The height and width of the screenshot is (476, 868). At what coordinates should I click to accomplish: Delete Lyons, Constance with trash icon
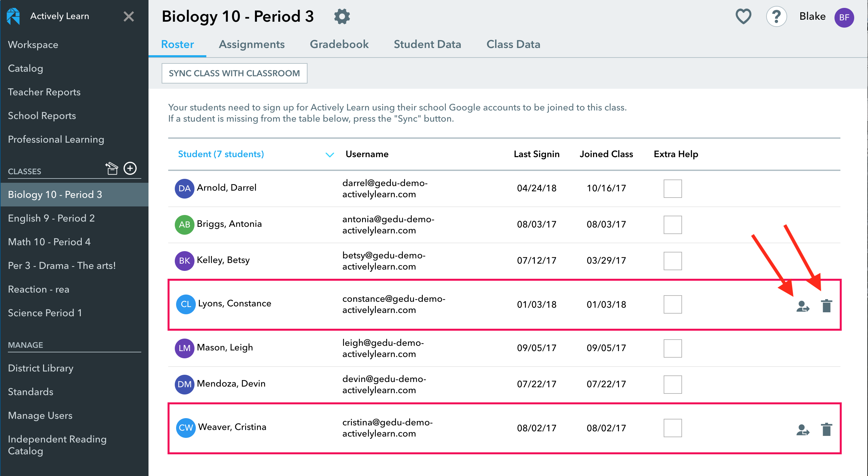click(827, 306)
